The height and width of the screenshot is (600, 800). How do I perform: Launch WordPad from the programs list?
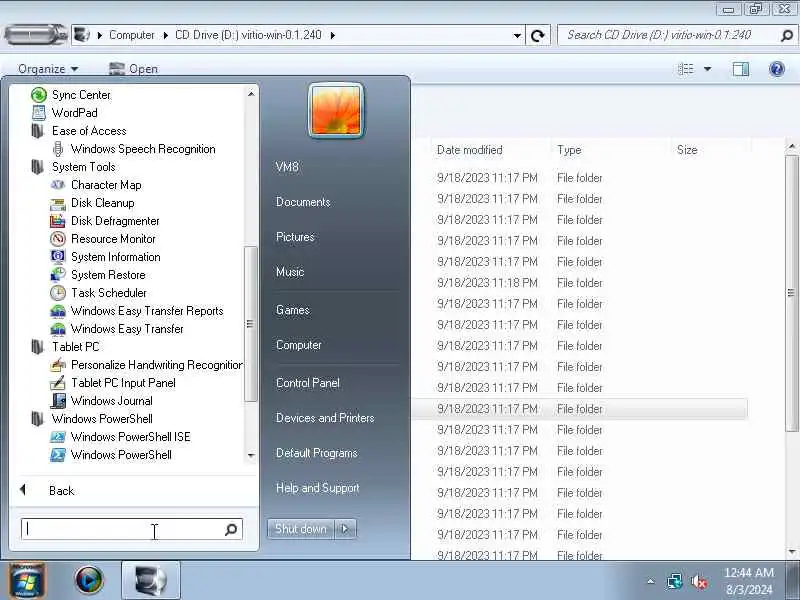coord(64,113)
